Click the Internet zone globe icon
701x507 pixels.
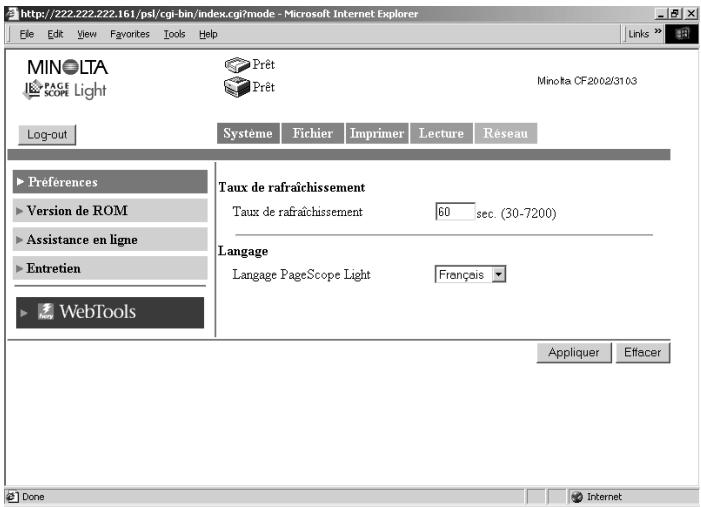(577, 497)
